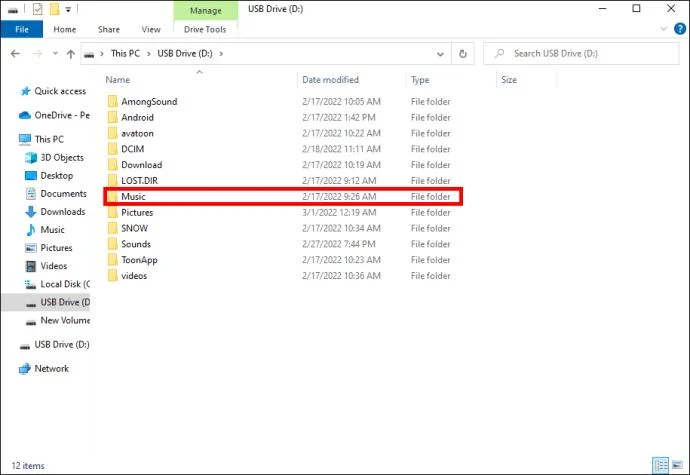Select the DCIM folder icon
The image size is (690, 475).
point(113,149)
